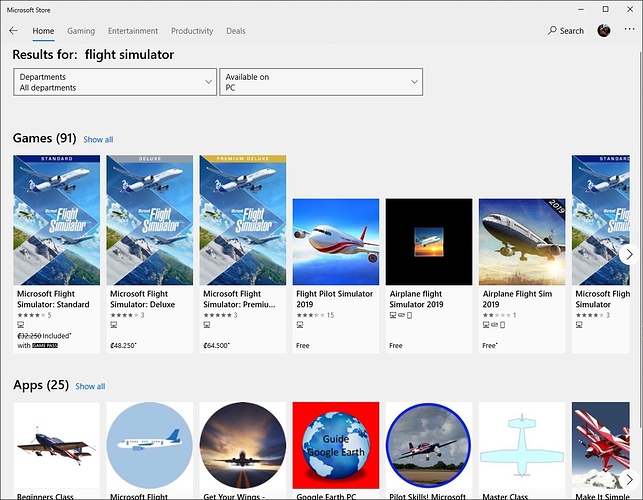Maximize the Microsoft Store window
Screen dimensions: 643x500
point(606,9)
